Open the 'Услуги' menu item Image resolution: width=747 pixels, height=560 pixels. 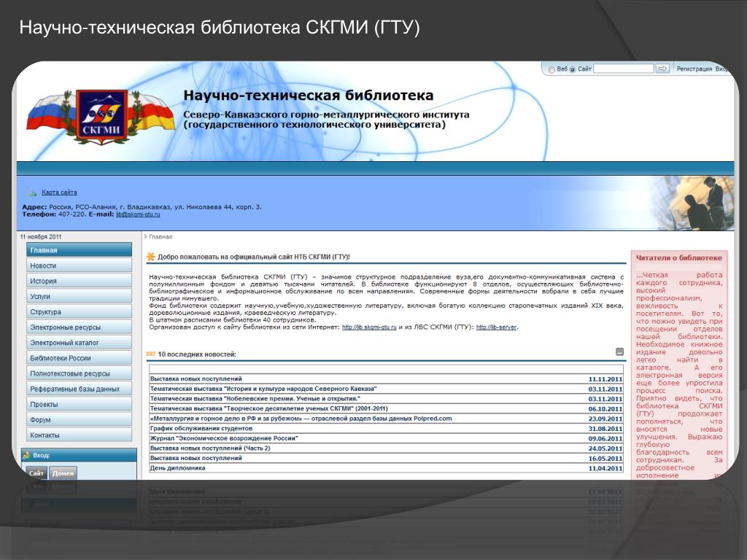click(x=79, y=296)
